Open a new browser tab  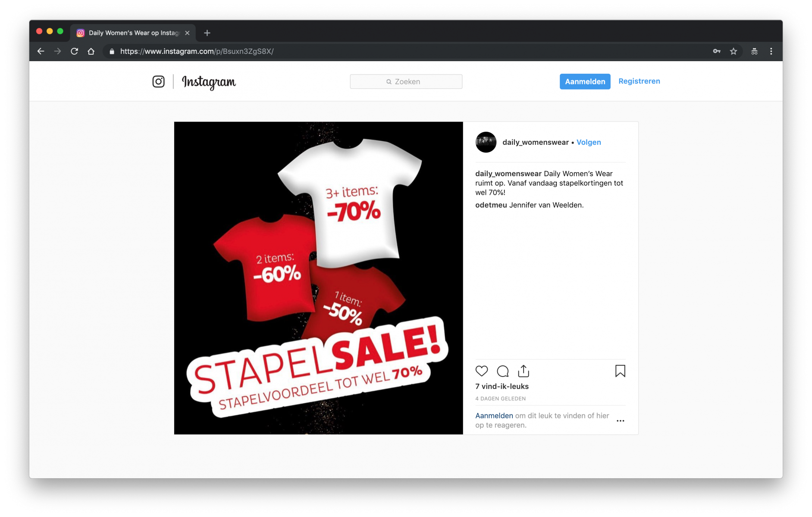[x=207, y=33]
